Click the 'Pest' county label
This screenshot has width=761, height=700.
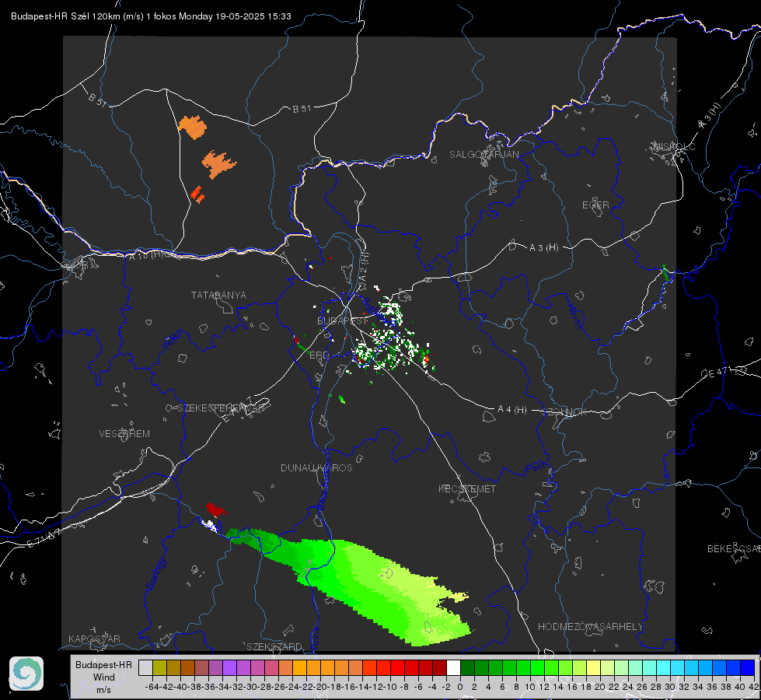pos(534,468)
